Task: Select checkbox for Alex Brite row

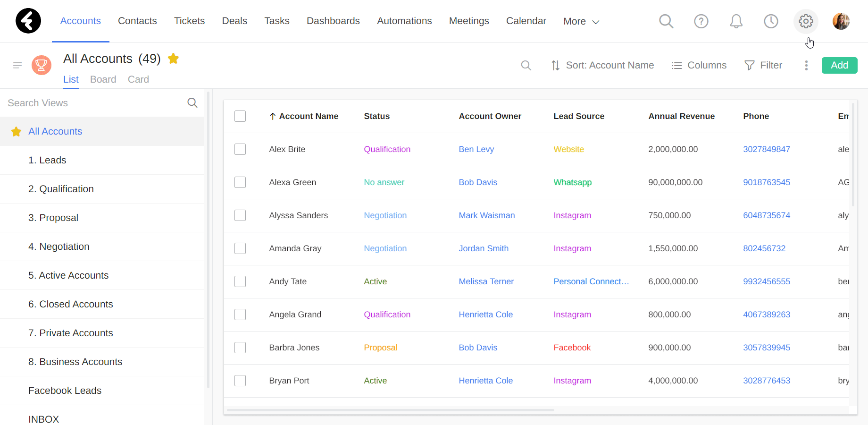Action: [240, 149]
